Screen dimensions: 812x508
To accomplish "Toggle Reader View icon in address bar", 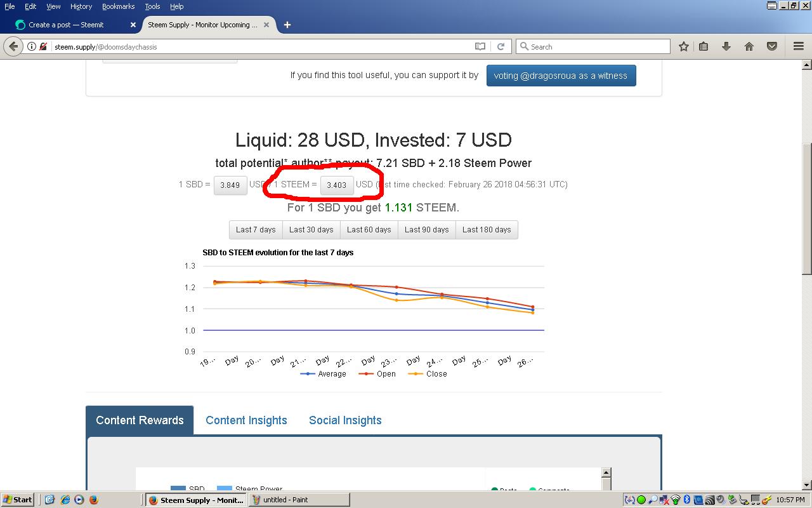I will [480, 46].
